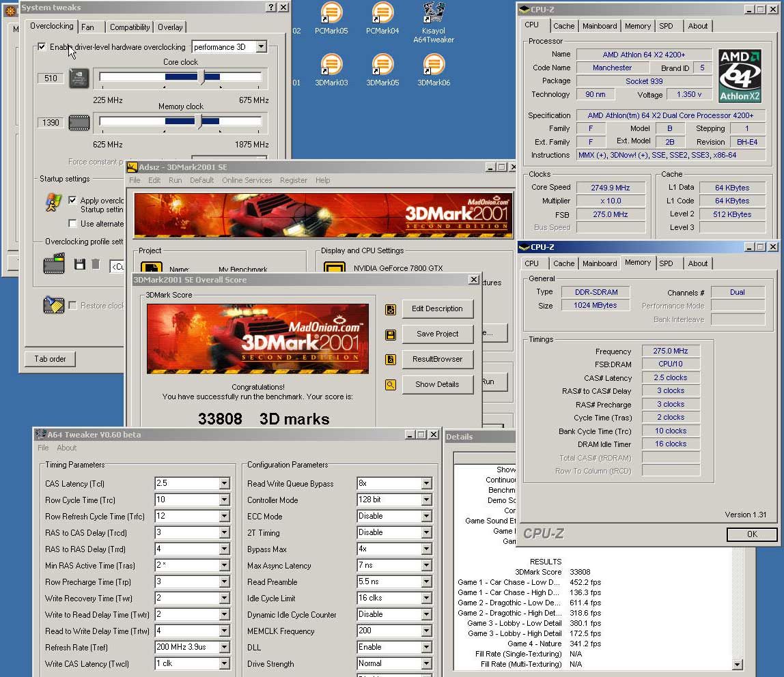
Task: Click the overclocking profile video card icon
Action: (54, 263)
